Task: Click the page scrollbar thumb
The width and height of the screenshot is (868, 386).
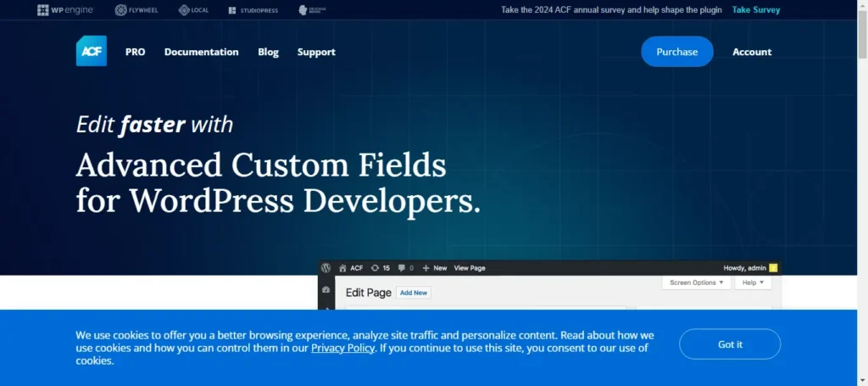Action: click(x=862, y=33)
